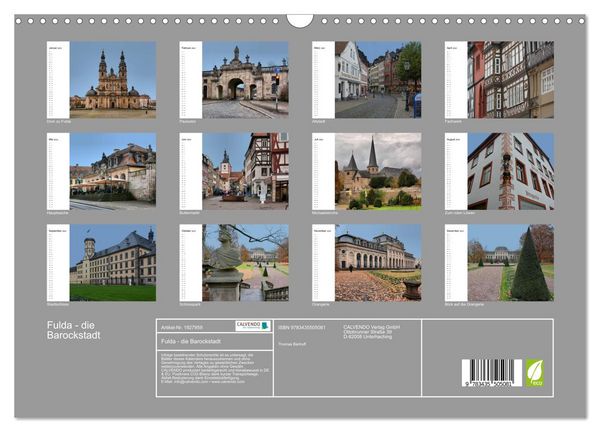Screen dimensions: 600x432
Task: Open the church with pointed spires photo
Action: point(378,171)
